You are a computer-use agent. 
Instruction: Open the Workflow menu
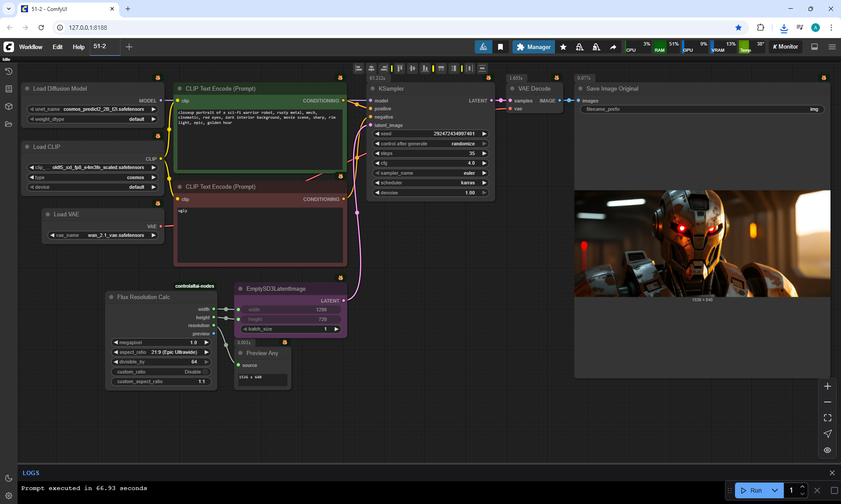[31, 47]
